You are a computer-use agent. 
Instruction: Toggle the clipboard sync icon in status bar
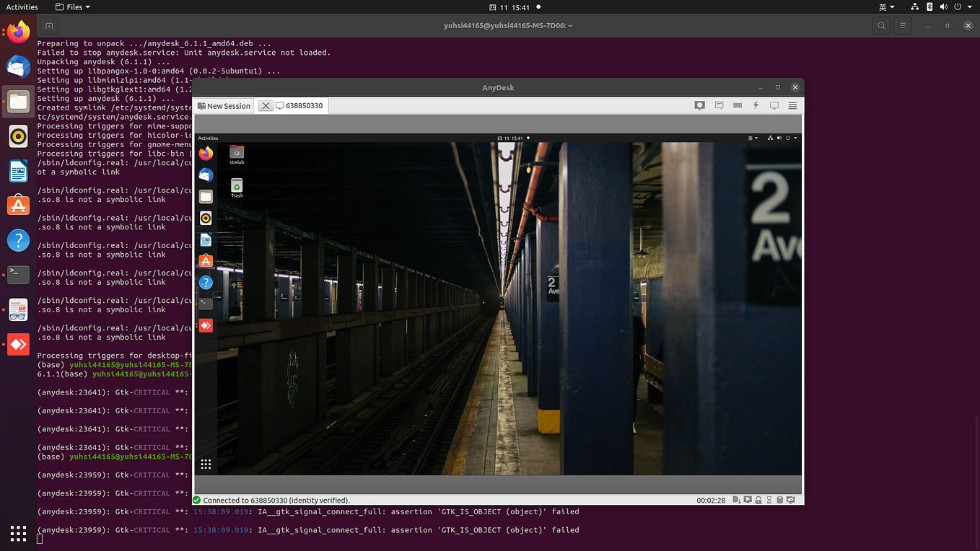click(779, 499)
